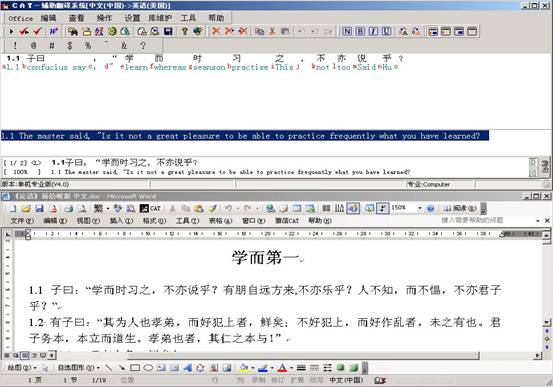Toggle the U underline format button
Viewport: 553px width, 387px height.
click(x=386, y=31)
